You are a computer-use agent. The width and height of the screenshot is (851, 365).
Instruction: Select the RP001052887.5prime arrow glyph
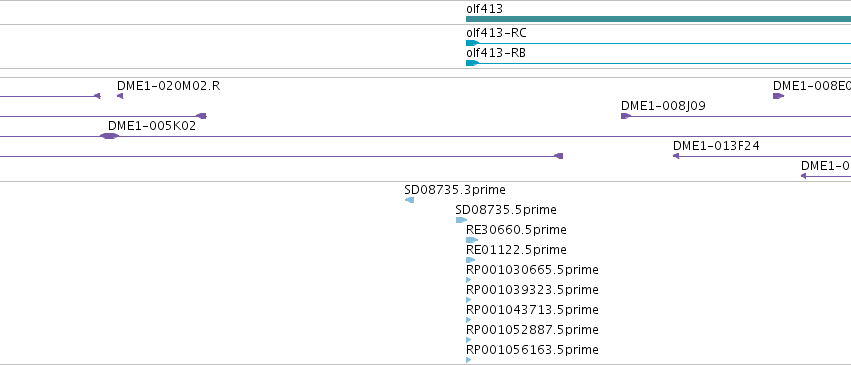468,340
